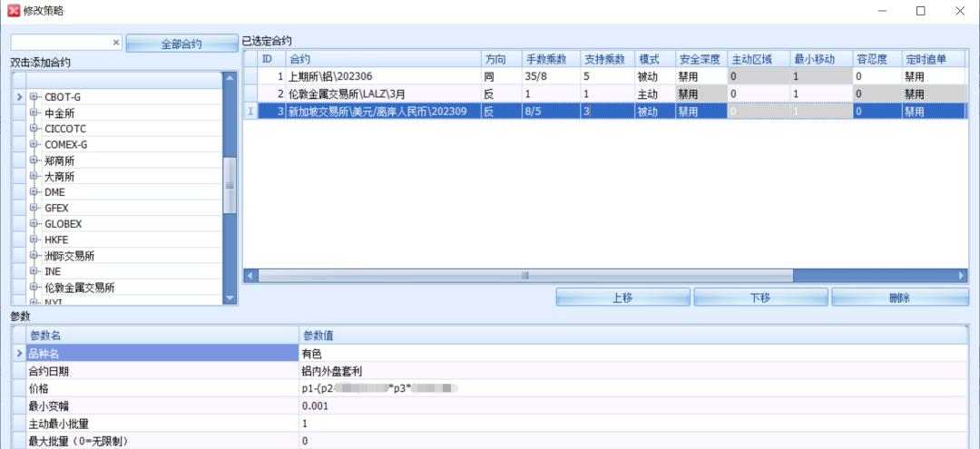Expand the 洲际交易所 tree node

pos(34,256)
